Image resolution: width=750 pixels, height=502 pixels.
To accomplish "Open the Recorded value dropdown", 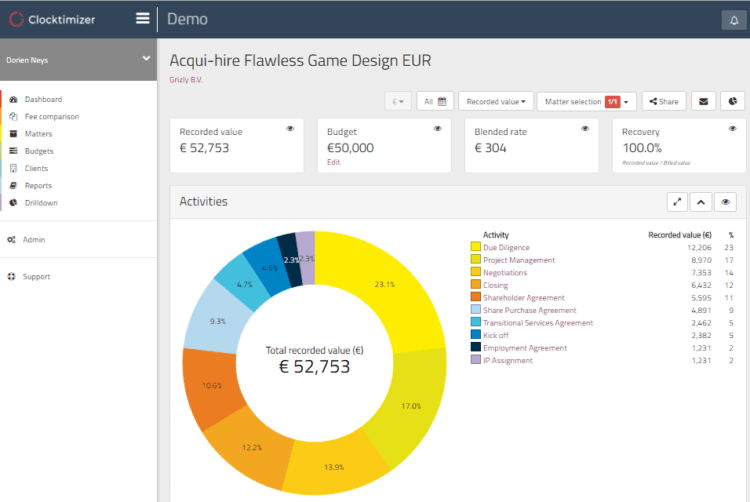I will tap(496, 101).
